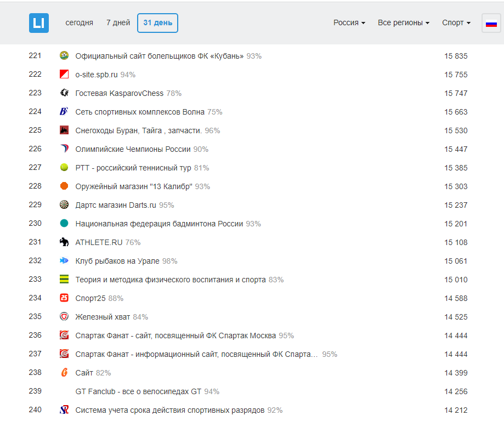
Task: Open Спартак Фанат - сайт, посвященный link
Action: pos(175,335)
